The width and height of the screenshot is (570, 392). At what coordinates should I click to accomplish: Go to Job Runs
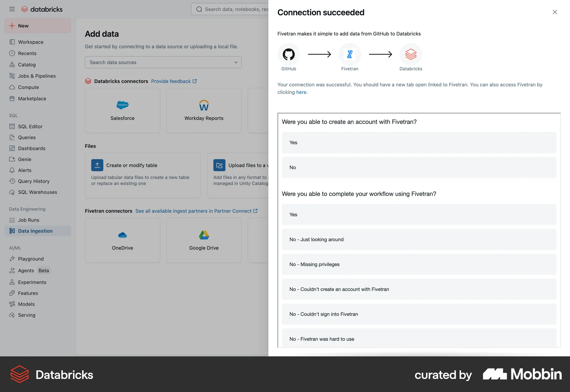pyautogui.click(x=28, y=220)
